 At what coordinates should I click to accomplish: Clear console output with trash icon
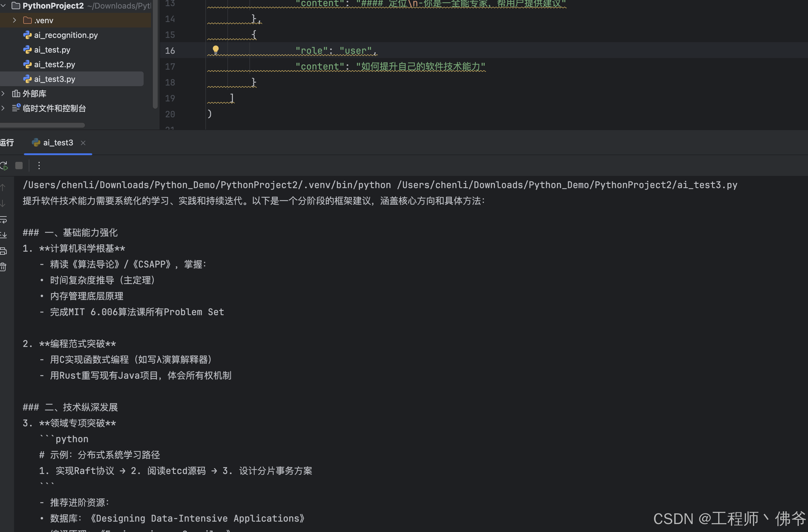[x=3, y=267]
